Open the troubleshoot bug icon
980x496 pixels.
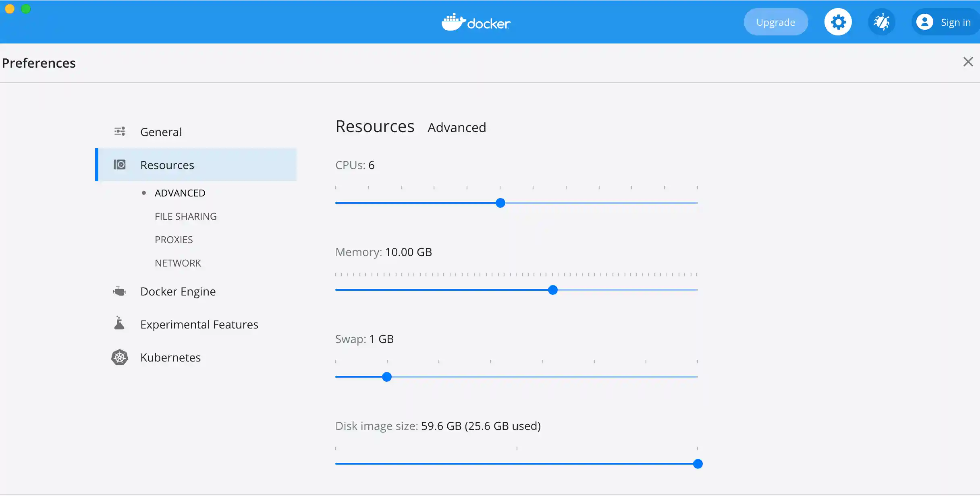(x=881, y=22)
